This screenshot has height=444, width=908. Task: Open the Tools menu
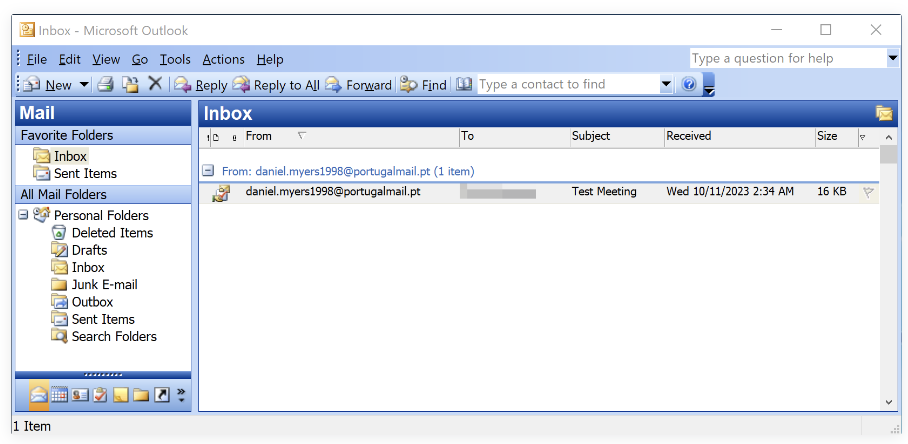pyautogui.click(x=175, y=60)
